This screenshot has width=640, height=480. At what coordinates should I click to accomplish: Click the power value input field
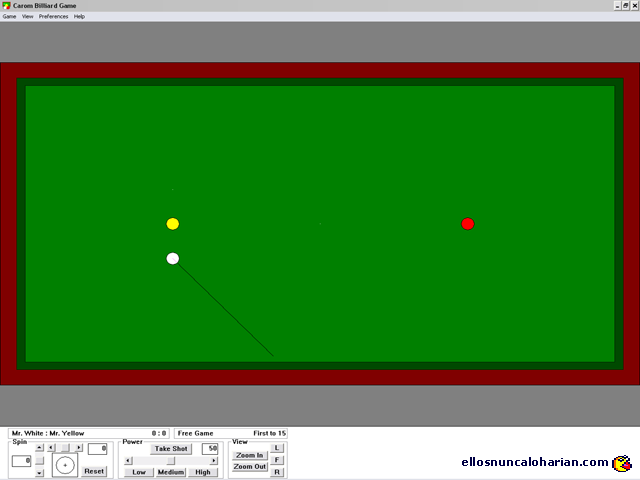[x=210, y=449]
